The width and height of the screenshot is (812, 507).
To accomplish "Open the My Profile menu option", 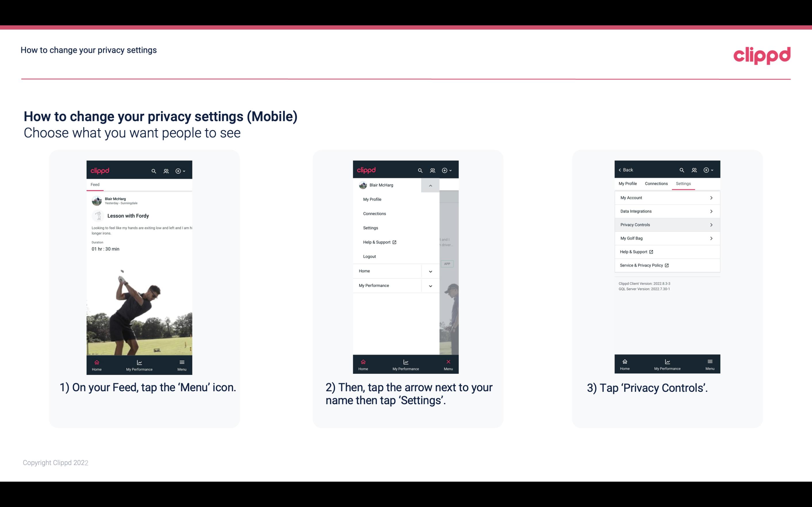I will tap(372, 199).
